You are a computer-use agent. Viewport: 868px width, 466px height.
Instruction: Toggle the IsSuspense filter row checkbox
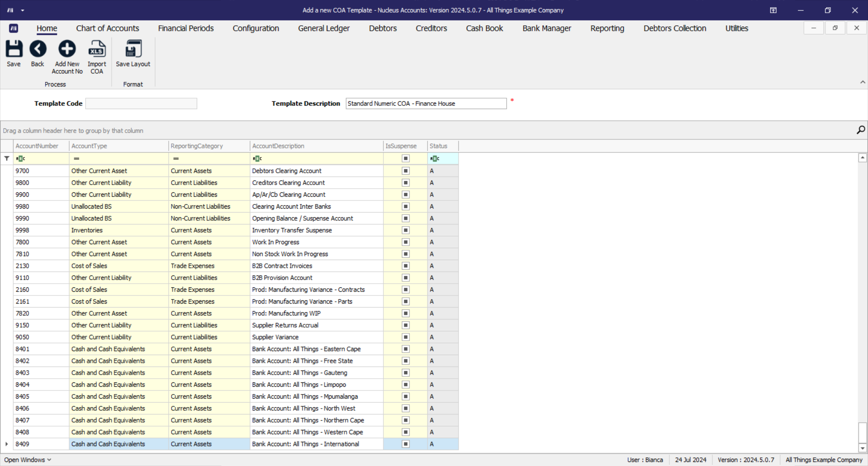[406, 158]
